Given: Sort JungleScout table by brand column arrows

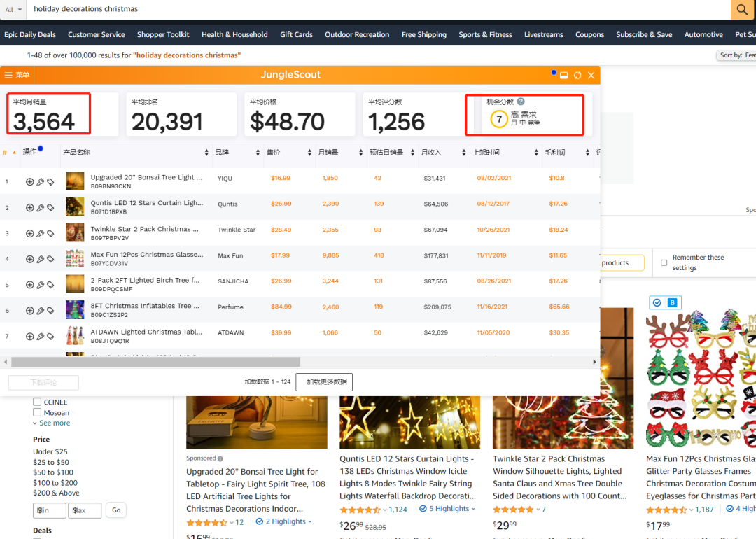Looking at the screenshot, I should pos(258,153).
